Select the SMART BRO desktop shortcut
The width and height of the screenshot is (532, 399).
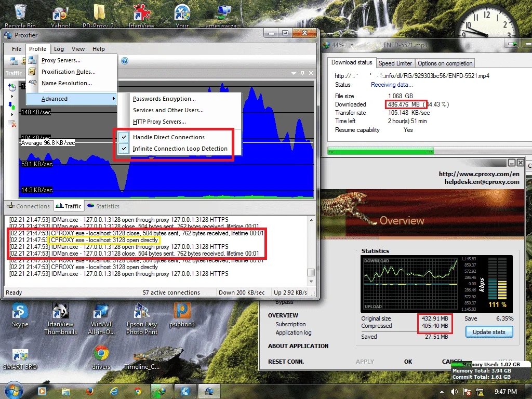[x=20, y=359]
